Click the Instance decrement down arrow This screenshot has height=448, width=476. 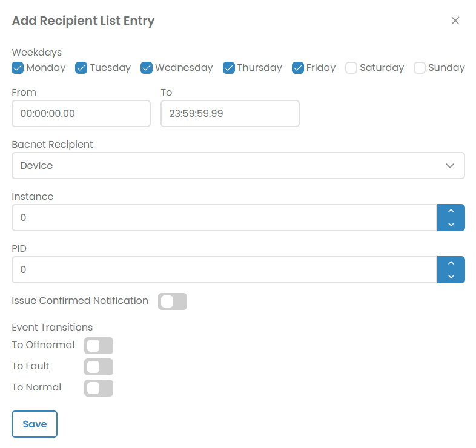[451, 225]
